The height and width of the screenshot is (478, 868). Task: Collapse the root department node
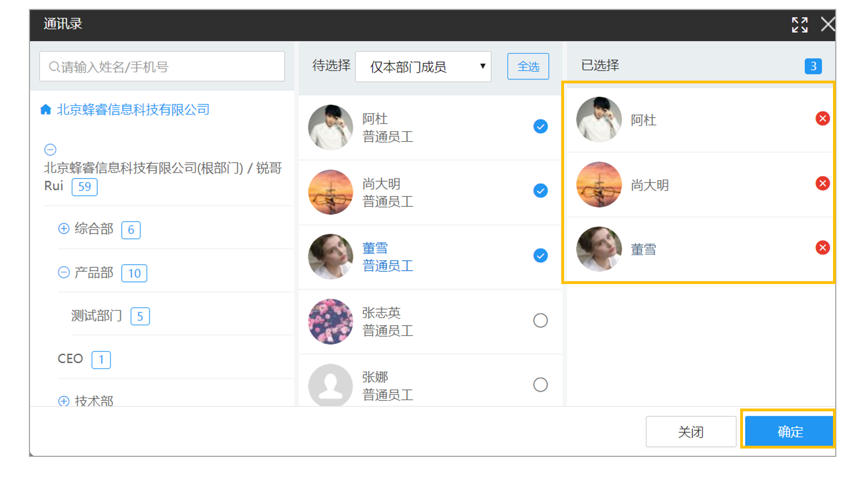(50, 150)
